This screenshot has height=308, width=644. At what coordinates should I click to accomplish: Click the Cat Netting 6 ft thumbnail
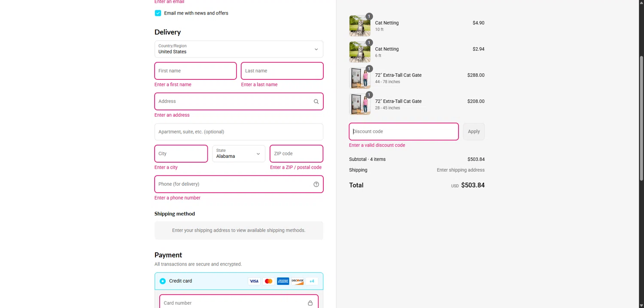click(x=360, y=52)
